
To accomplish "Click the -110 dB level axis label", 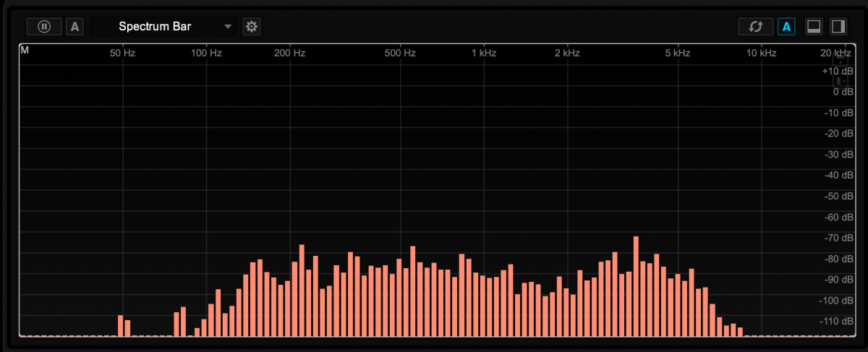I will click(x=838, y=321).
